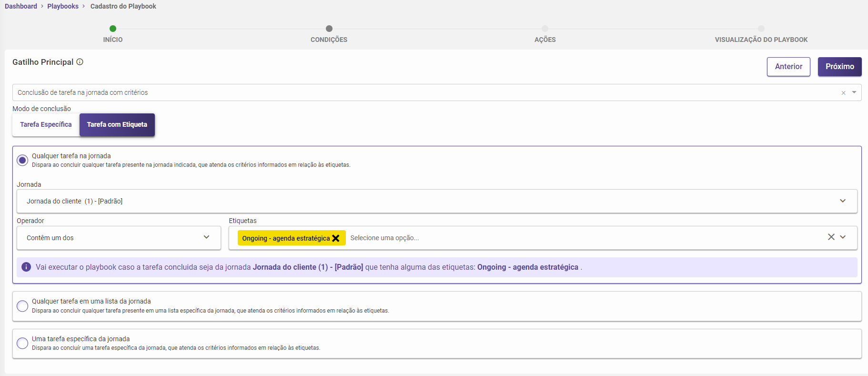Click the info icon in the purple notice
Image resolution: width=868 pixels, height=376 pixels.
[26, 267]
